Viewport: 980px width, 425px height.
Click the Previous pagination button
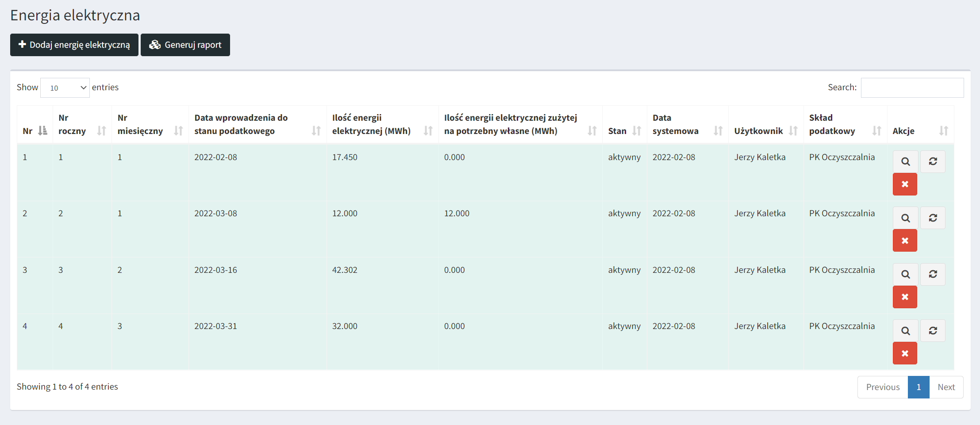coord(882,387)
